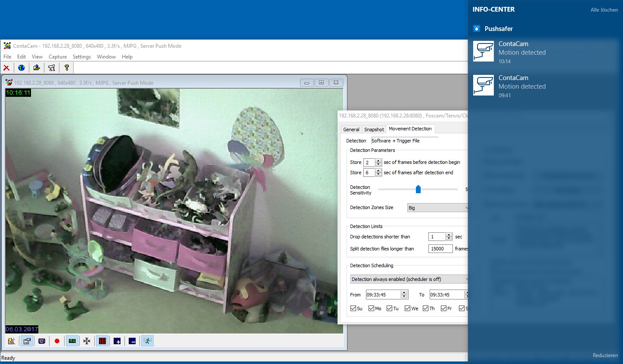
Task: Click the four-arrow fit window icon
Action: [87, 341]
